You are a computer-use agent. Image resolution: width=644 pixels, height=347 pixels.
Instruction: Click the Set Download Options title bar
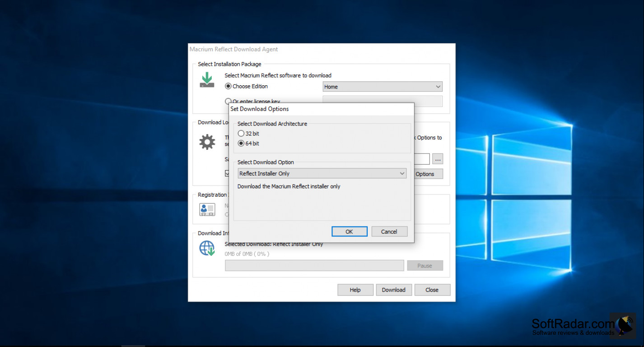(322, 109)
